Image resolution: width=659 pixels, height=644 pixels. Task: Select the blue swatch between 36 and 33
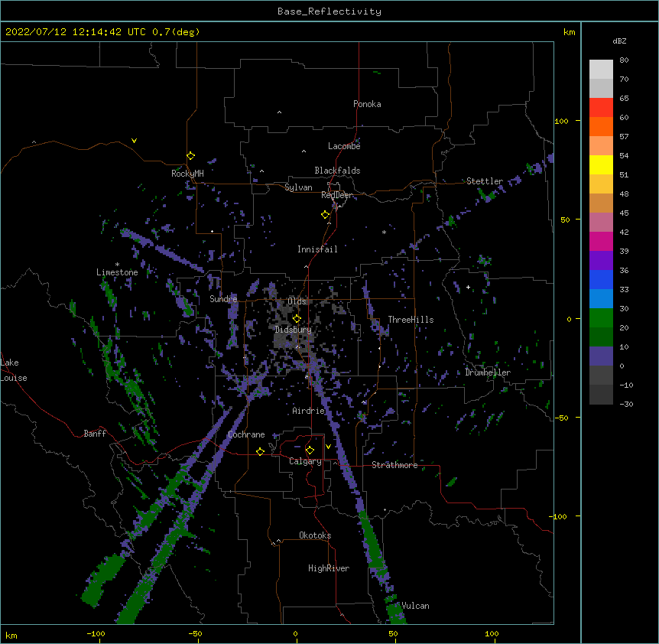(601, 279)
